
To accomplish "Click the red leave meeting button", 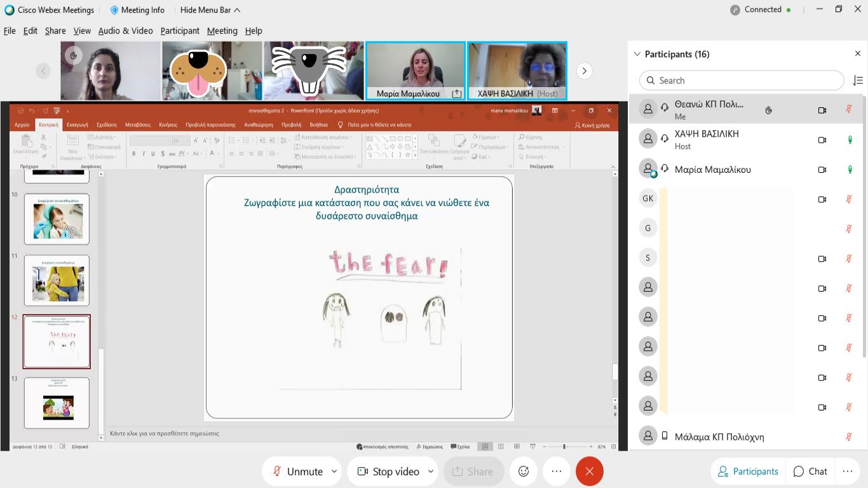I will pyautogui.click(x=589, y=471).
